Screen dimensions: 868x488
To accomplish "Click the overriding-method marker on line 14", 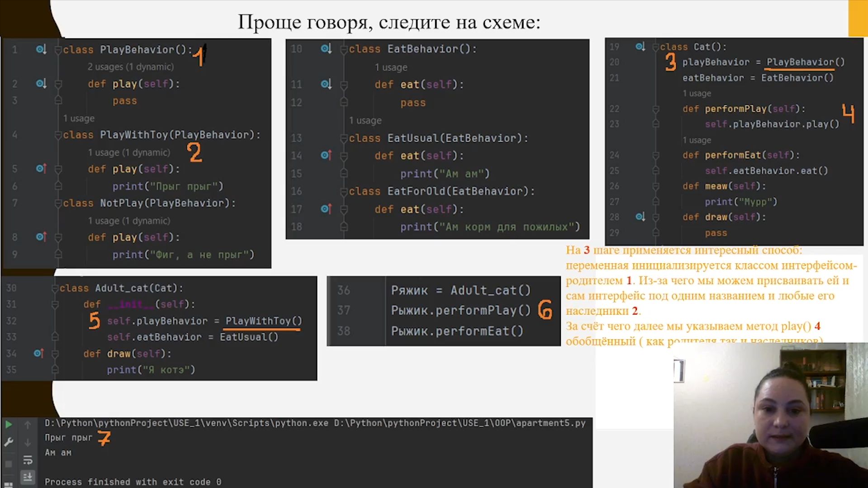I will tap(326, 156).
